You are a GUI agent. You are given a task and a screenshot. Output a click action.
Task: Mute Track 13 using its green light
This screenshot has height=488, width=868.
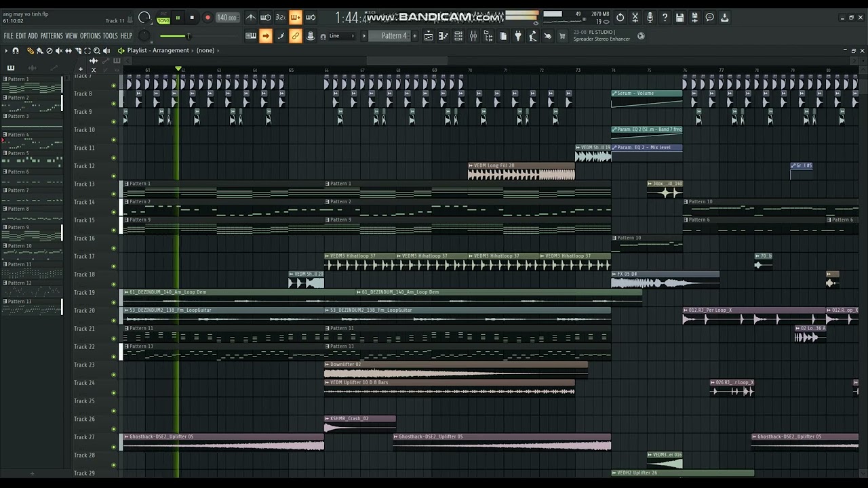click(113, 195)
